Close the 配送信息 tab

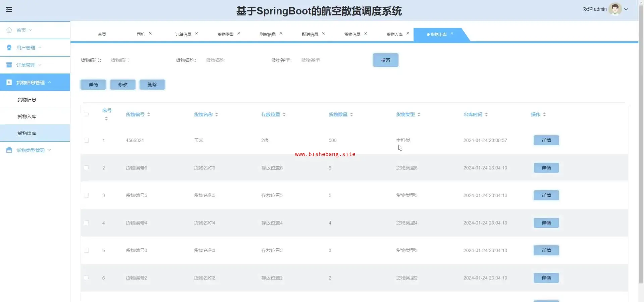tap(323, 33)
